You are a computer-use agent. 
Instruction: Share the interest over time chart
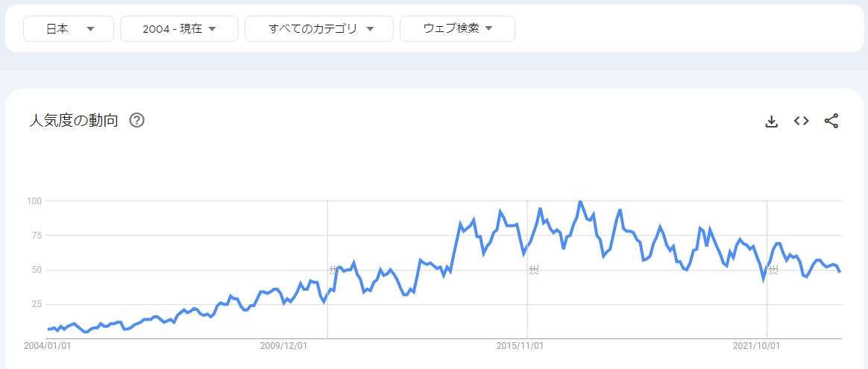click(831, 121)
